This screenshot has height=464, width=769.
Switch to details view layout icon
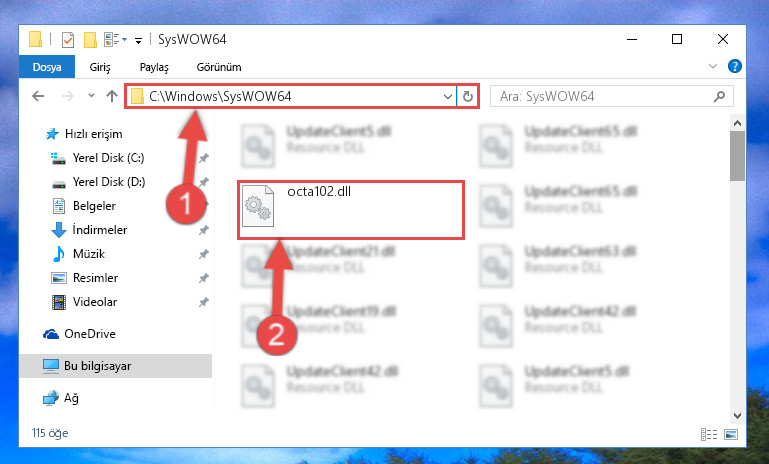click(x=709, y=434)
